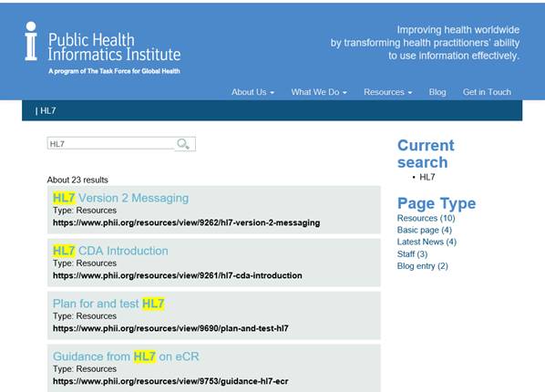Click the HL7 breadcrumb in dark bar
This screenshot has width=545, height=392.
click(x=48, y=110)
